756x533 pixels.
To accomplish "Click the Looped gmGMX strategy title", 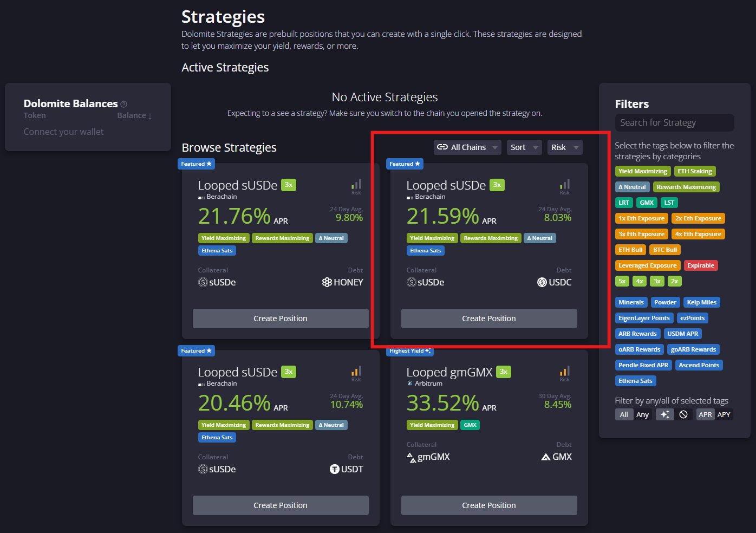I will click(x=449, y=372).
